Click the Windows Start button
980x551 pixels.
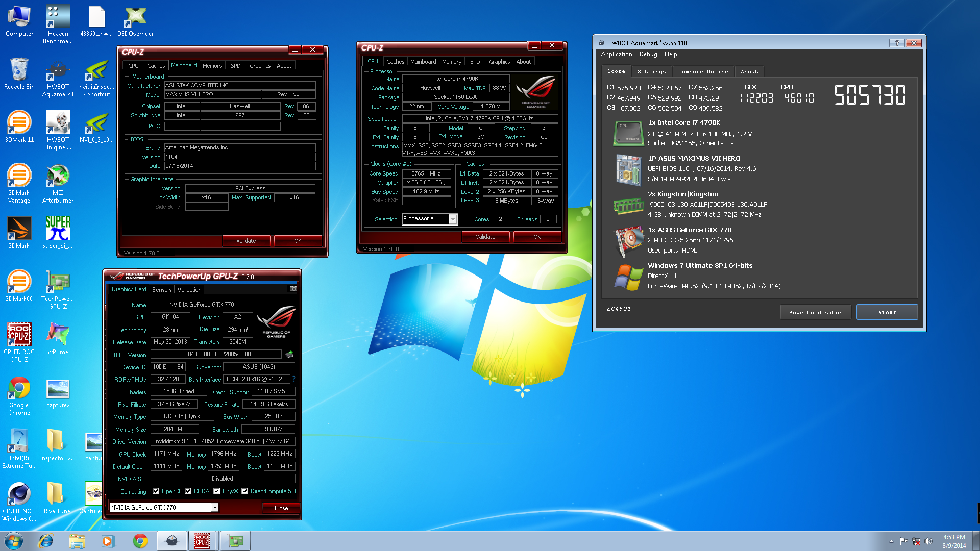point(14,541)
